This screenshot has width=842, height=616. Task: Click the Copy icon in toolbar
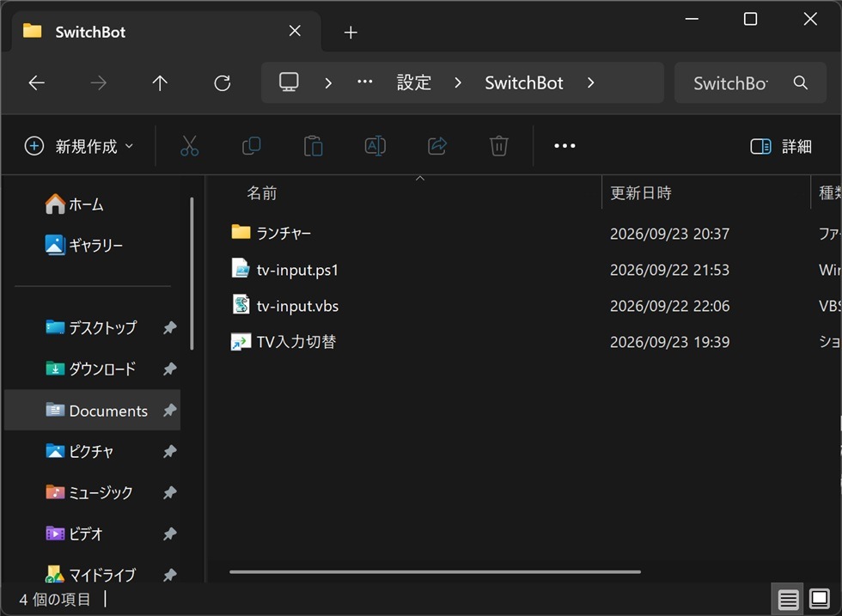pyautogui.click(x=251, y=146)
